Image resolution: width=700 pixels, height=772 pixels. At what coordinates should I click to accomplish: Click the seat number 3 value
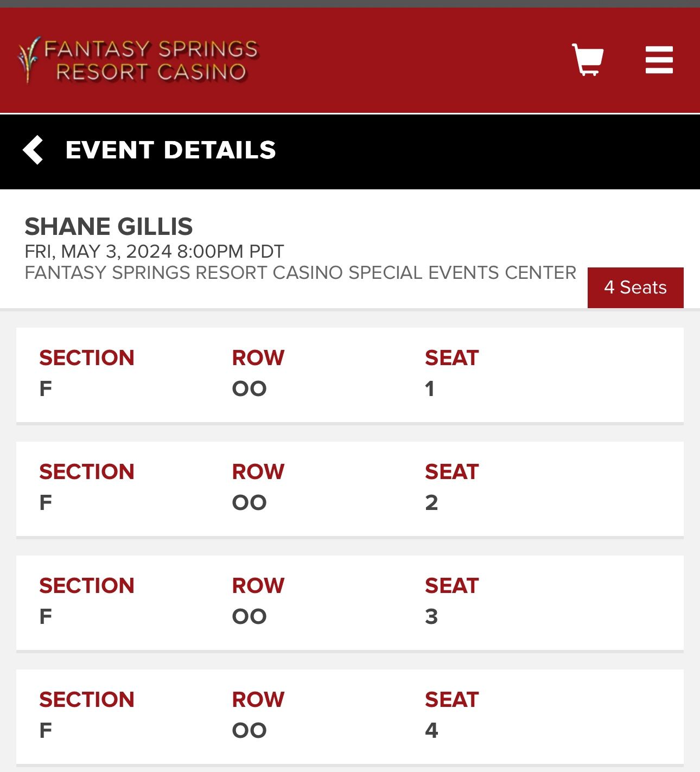click(x=431, y=617)
